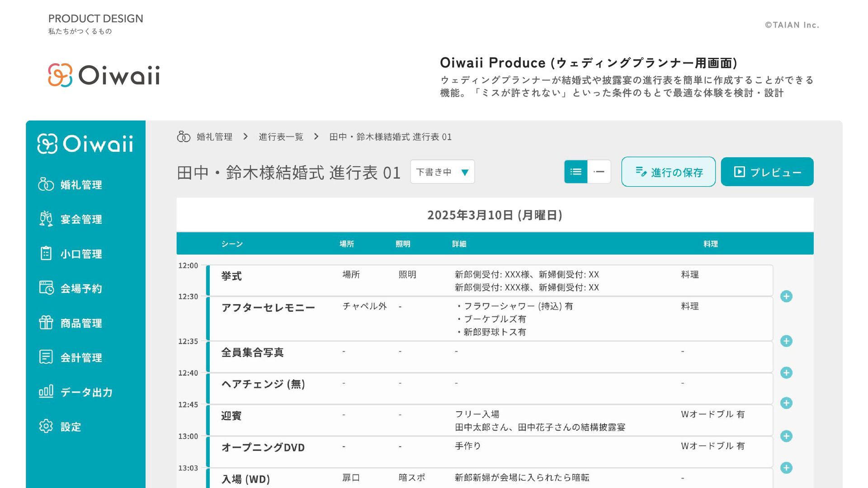Click the 設定 gear icon
868x488 pixels.
(46, 426)
